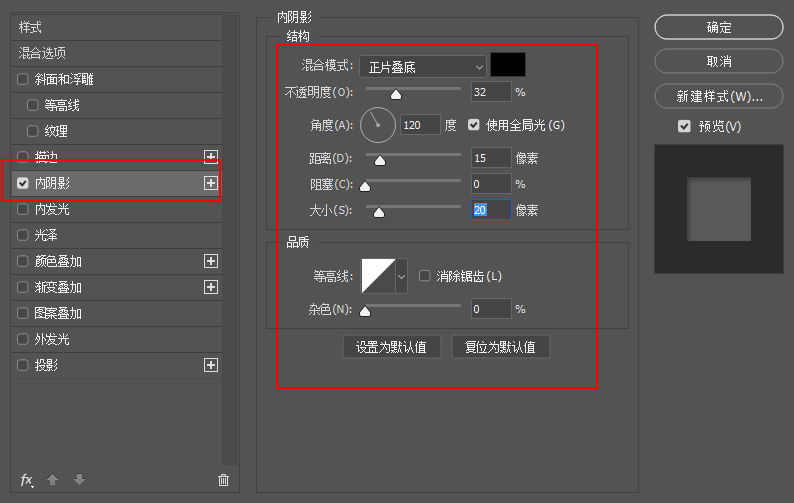Click the angle dial control
794x503 pixels.
pos(377,125)
